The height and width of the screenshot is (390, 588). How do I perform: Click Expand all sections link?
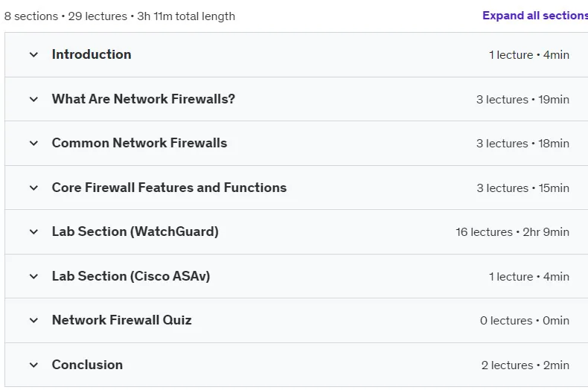pos(535,16)
